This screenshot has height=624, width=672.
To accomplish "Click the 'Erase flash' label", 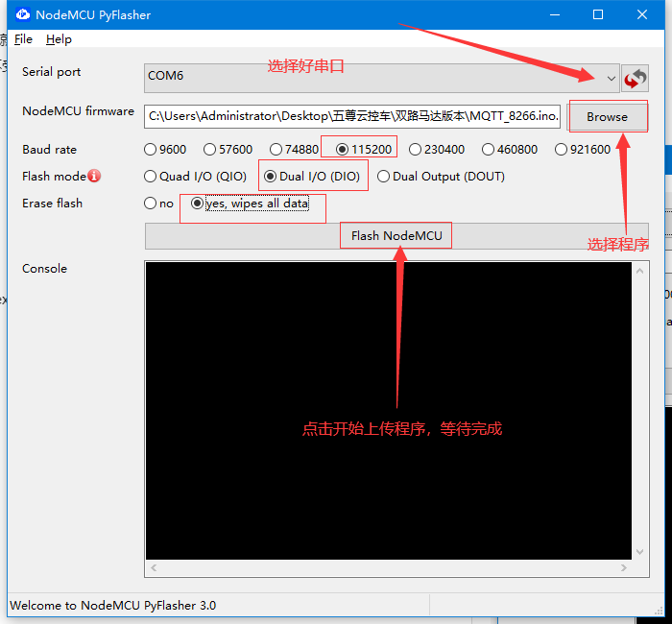I will (52, 204).
